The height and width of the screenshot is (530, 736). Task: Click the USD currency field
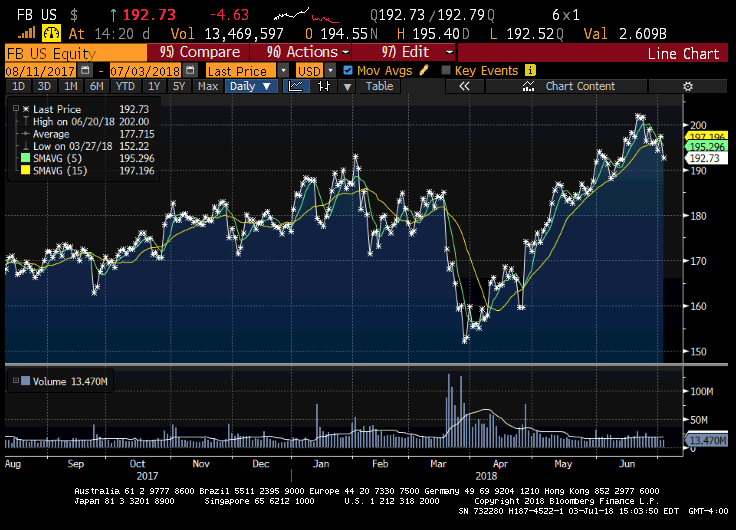coord(309,71)
